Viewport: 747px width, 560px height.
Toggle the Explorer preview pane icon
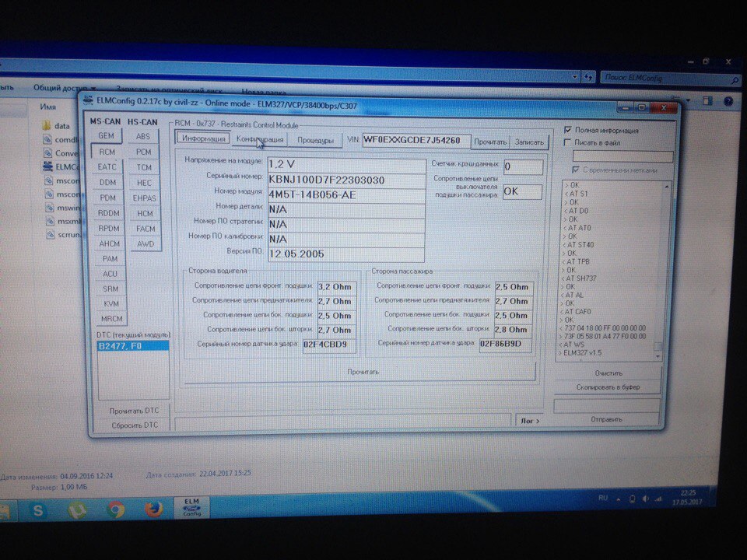[707, 100]
